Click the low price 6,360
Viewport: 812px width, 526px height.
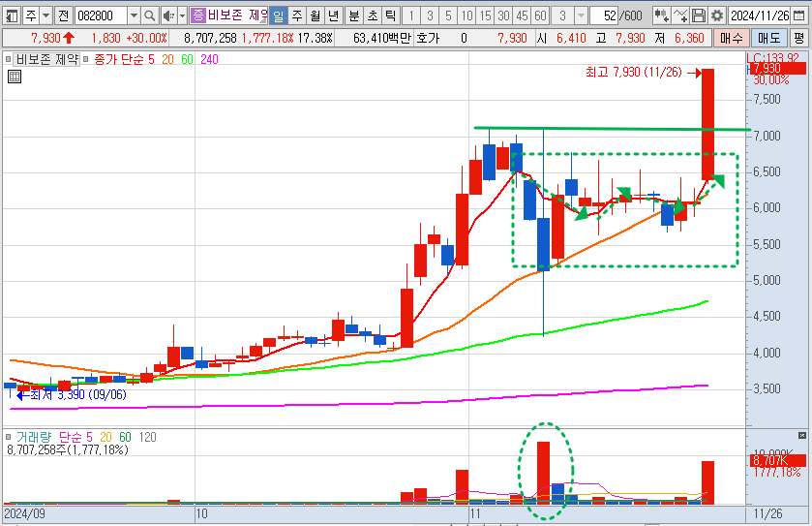tap(689, 38)
